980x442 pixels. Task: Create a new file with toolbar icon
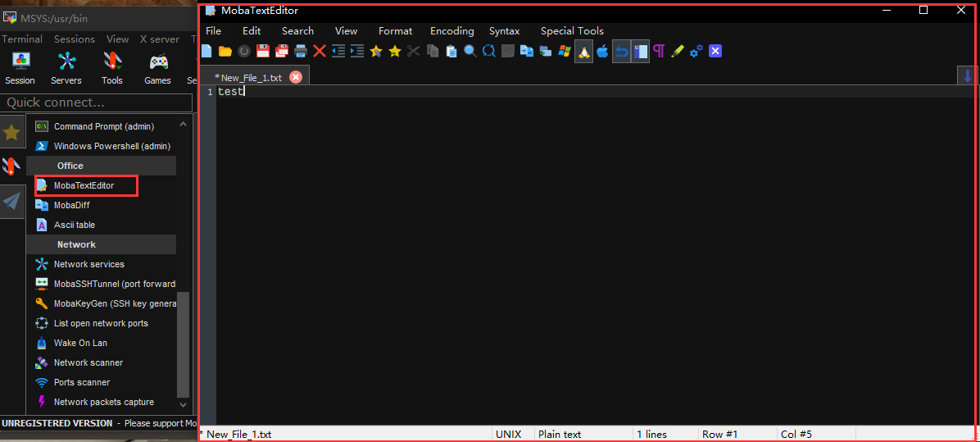point(206,52)
